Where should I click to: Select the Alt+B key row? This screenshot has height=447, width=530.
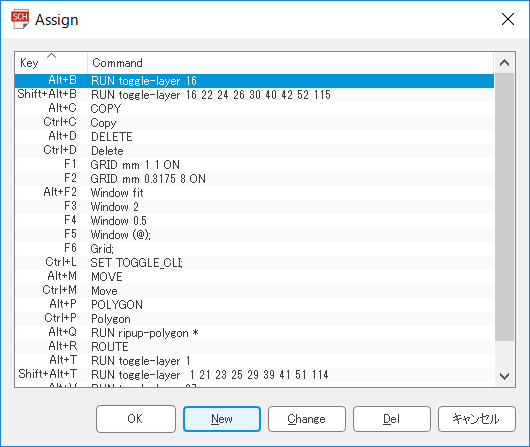tap(254, 81)
